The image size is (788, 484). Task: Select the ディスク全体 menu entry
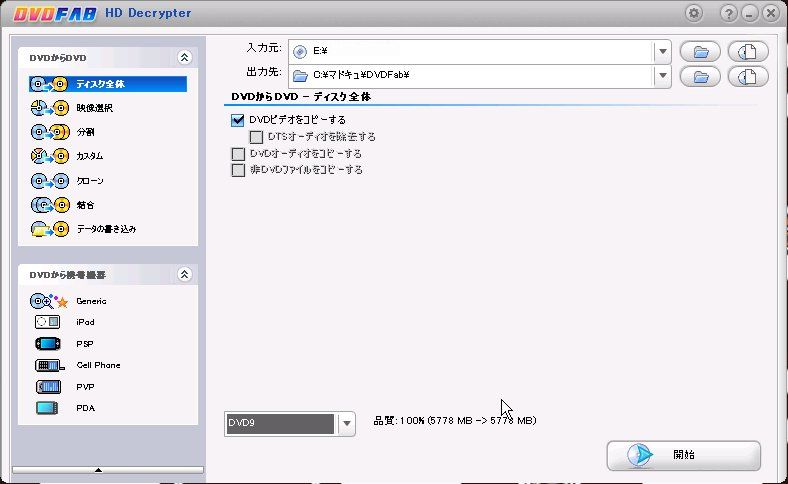[x=108, y=84]
